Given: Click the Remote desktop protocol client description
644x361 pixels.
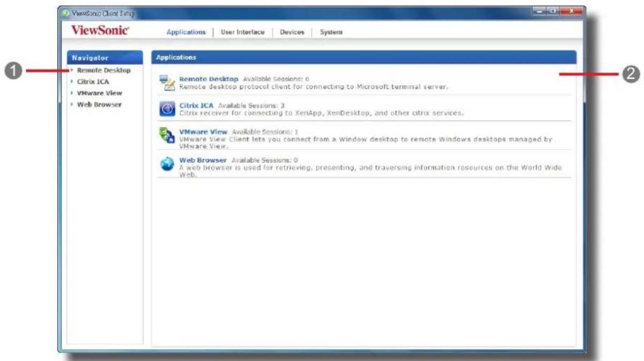Looking at the screenshot, I should (x=313, y=86).
